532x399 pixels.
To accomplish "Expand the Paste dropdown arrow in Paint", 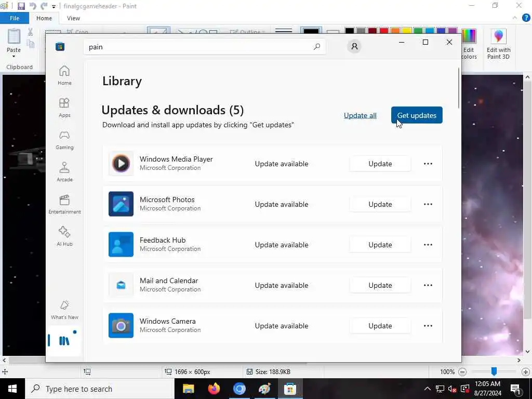I will click(x=14, y=56).
